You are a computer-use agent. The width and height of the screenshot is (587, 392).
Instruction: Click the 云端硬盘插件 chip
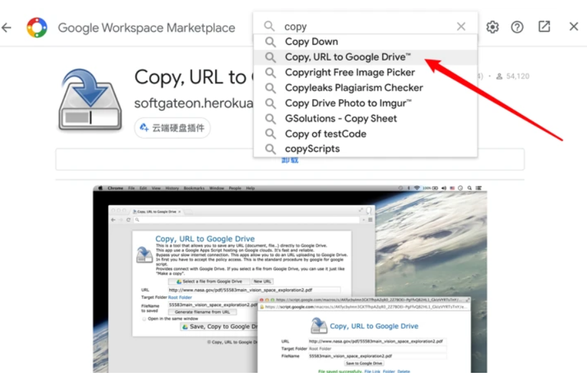(x=172, y=128)
